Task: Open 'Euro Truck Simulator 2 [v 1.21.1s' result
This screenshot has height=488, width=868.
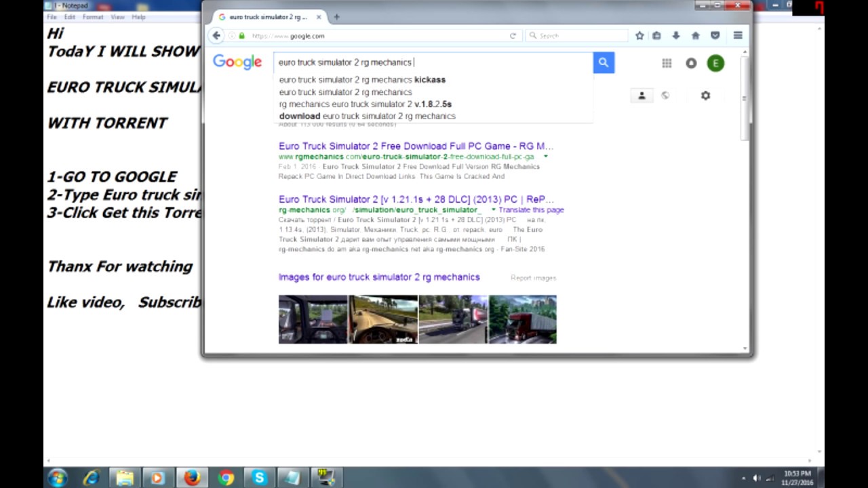Action: pos(416,199)
